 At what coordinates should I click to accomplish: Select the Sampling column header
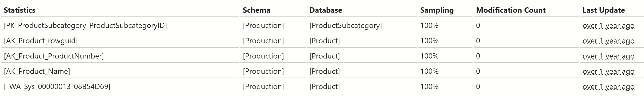point(437,10)
